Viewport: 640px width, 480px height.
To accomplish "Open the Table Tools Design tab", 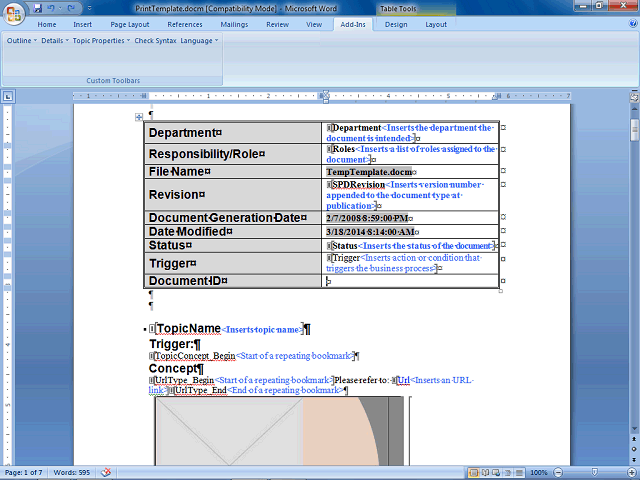I will click(396, 24).
